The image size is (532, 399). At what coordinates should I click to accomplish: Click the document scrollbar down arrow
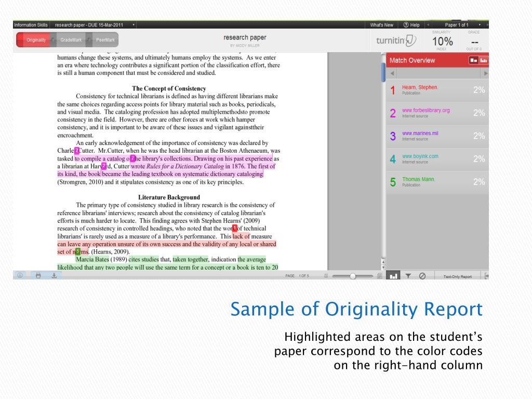pos(383,267)
